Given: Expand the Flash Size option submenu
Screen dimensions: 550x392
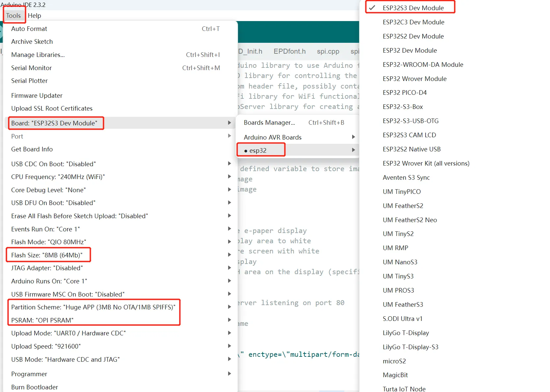Looking at the screenshot, I should coord(47,255).
